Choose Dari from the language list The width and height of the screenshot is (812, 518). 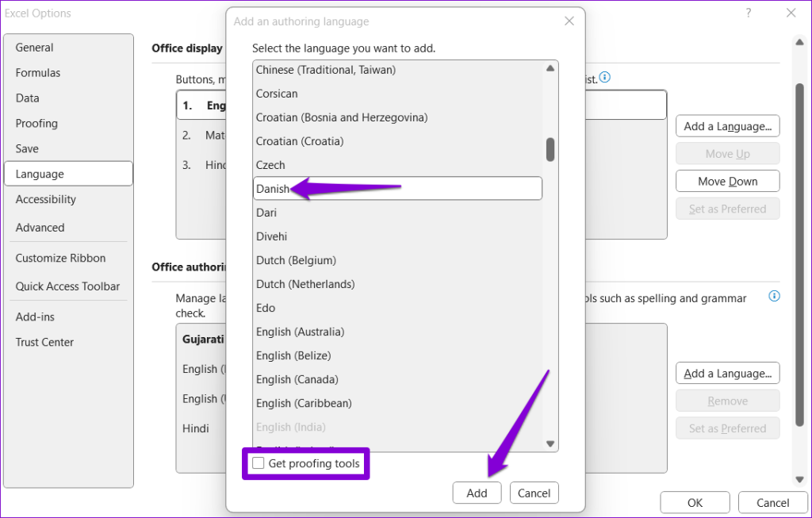[397, 213]
